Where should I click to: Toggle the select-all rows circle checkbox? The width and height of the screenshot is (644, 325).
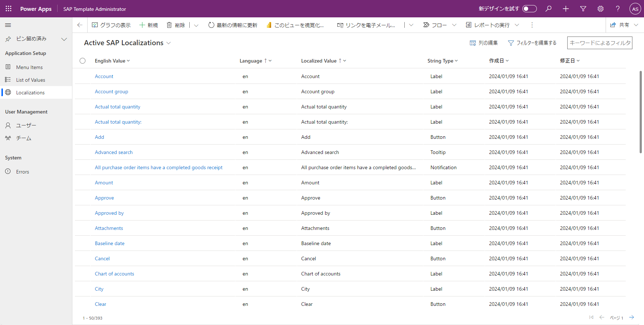pyautogui.click(x=83, y=61)
